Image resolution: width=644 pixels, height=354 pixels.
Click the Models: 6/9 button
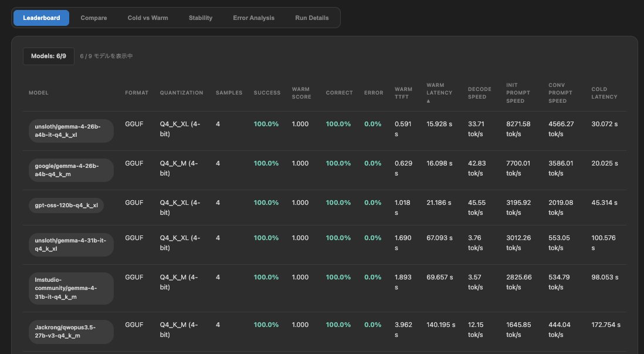[49, 56]
